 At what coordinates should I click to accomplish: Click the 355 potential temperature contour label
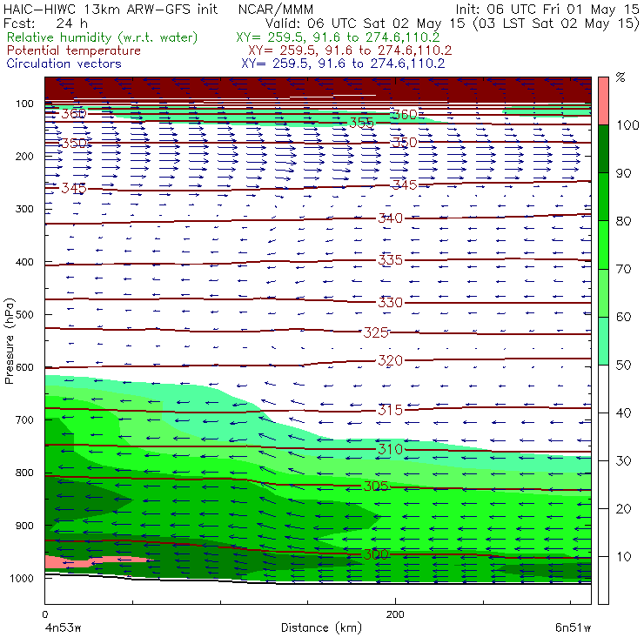tap(361, 123)
